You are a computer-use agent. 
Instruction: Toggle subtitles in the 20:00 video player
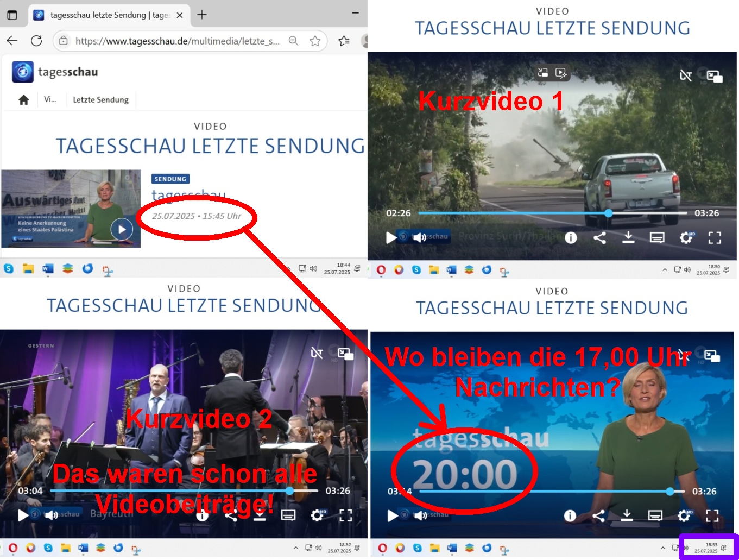click(x=655, y=515)
